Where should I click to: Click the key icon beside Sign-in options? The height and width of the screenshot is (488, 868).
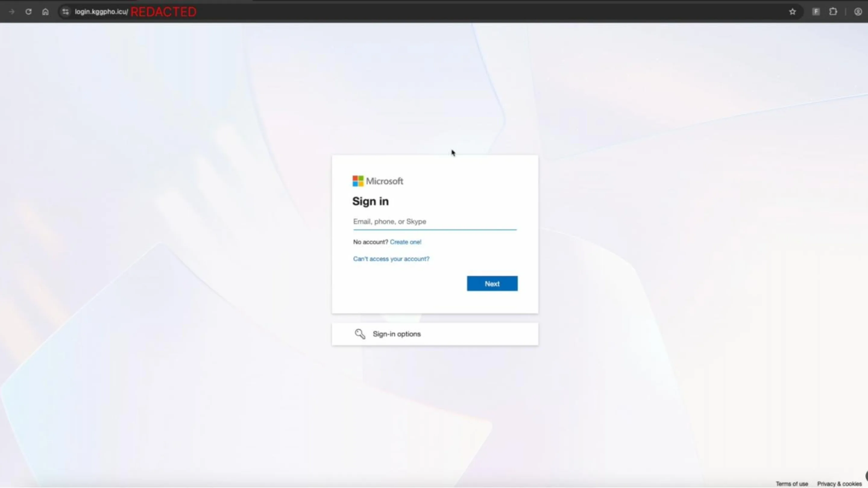pos(360,334)
